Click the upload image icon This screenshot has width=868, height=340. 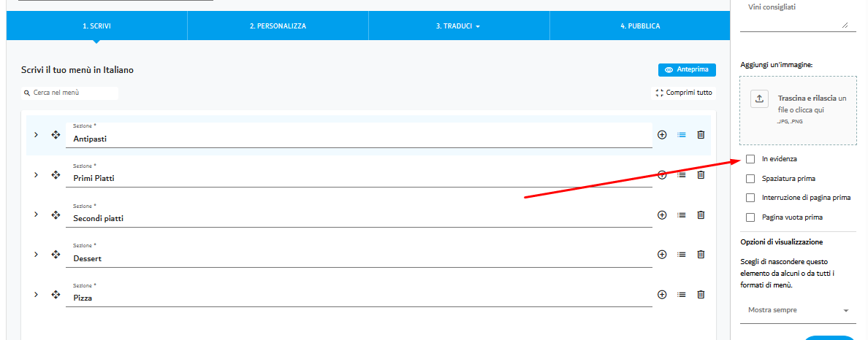(760, 99)
